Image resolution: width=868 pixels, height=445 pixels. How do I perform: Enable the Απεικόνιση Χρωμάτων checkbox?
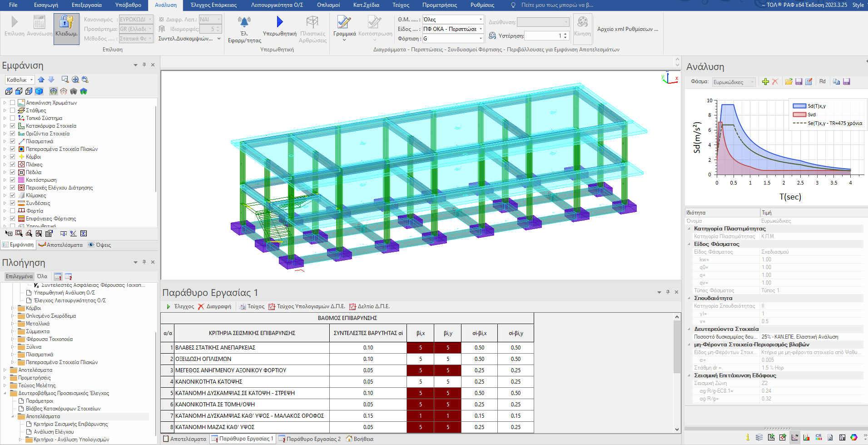pos(13,103)
